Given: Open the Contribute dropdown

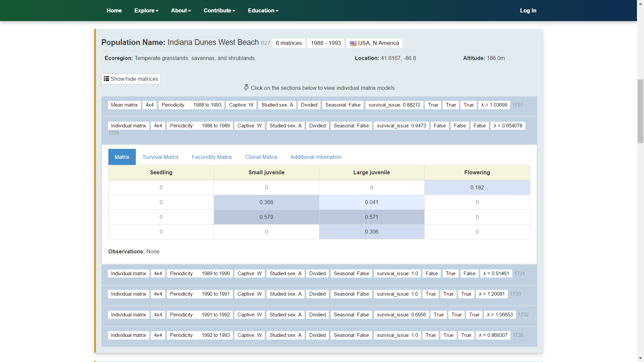Looking at the screenshot, I should pos(219,10).
